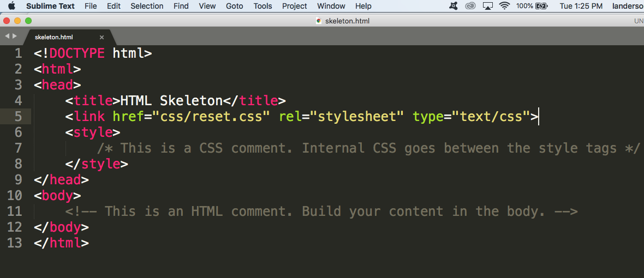Click the closing style tag on line 8
The image size is (644, 278).
(x=97, y=164)
